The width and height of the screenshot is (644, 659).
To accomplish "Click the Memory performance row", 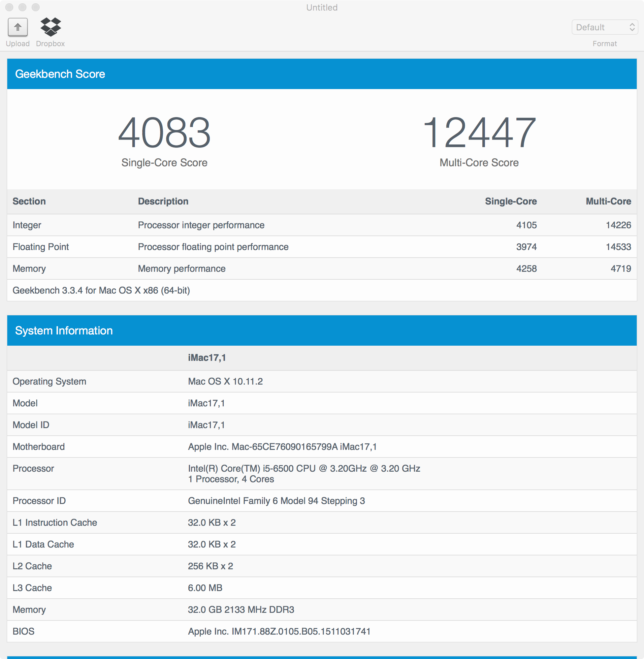I will 182,268.
